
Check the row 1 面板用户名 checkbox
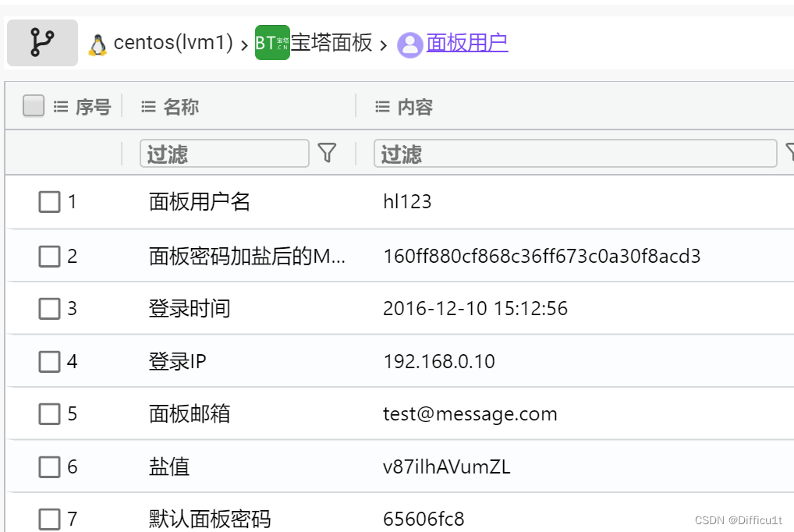50,202
